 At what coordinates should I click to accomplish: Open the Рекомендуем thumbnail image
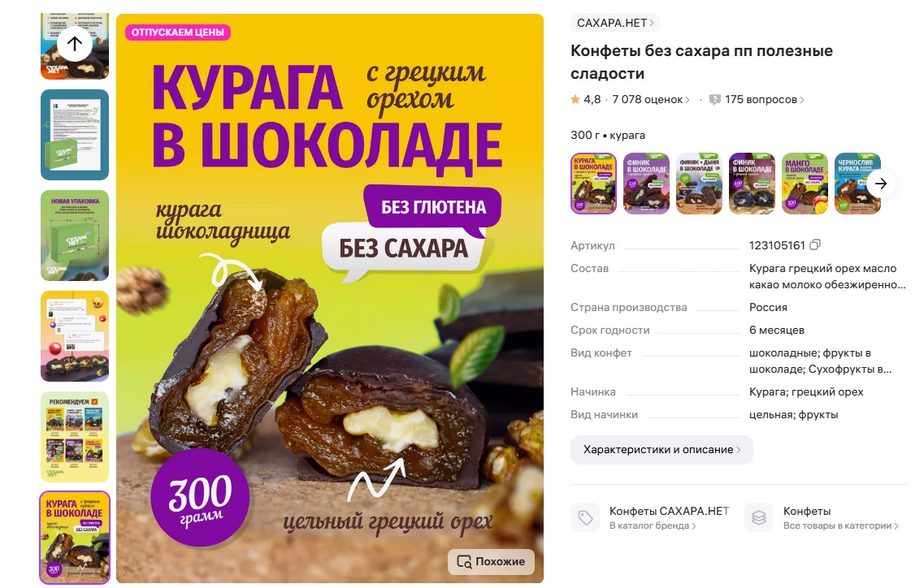click(75, 437)
